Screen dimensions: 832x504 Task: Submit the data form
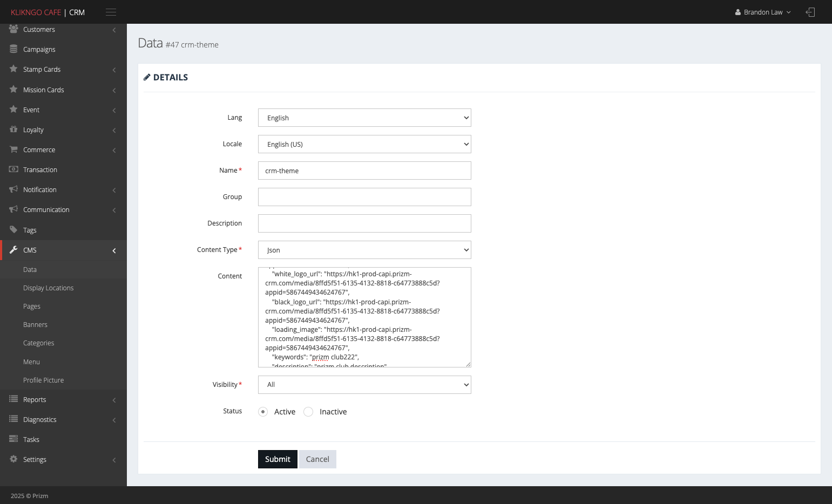[x=278, y=459]
